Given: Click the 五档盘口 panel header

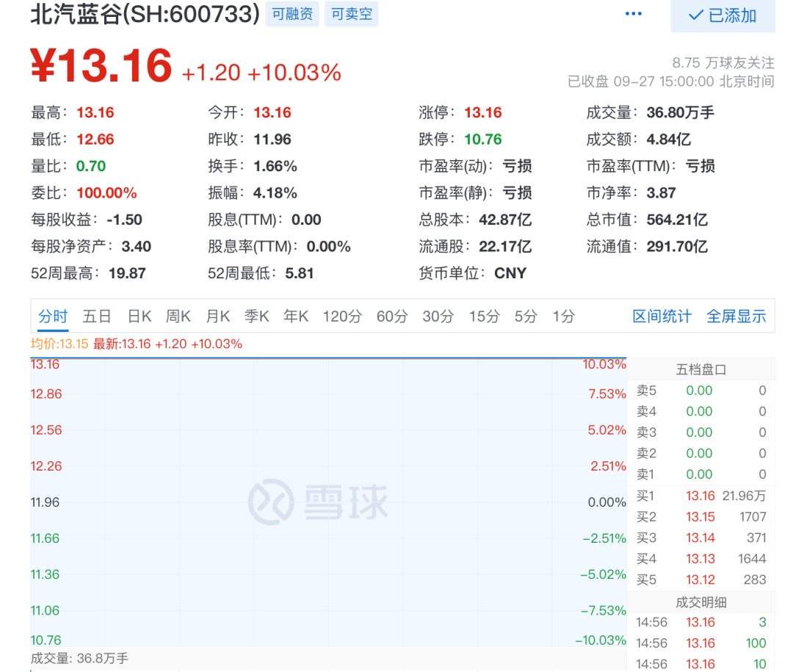Looking at the screenshot, I should (701, 369).
